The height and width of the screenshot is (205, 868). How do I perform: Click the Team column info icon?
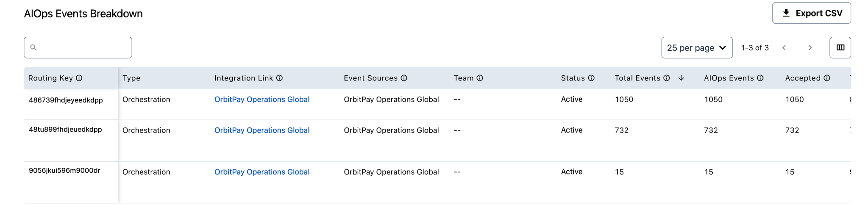[x=480, y=78]
